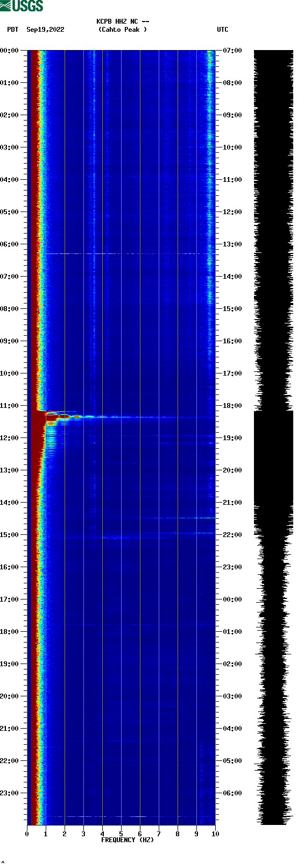Click the 18:00 UTC time tick label

pyautogui.click(x=232, y=406)
